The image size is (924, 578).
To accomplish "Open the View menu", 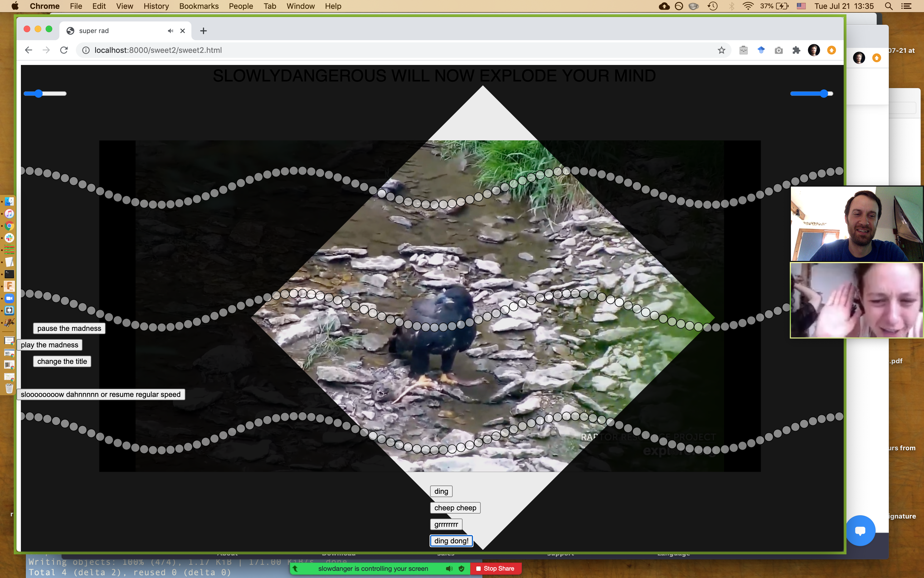I will pos(125,6).
